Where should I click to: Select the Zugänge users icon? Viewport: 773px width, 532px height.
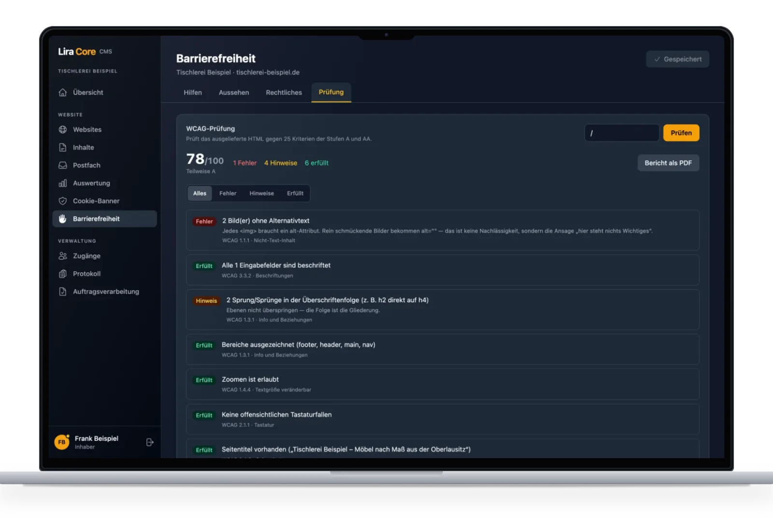click(63, 256)
